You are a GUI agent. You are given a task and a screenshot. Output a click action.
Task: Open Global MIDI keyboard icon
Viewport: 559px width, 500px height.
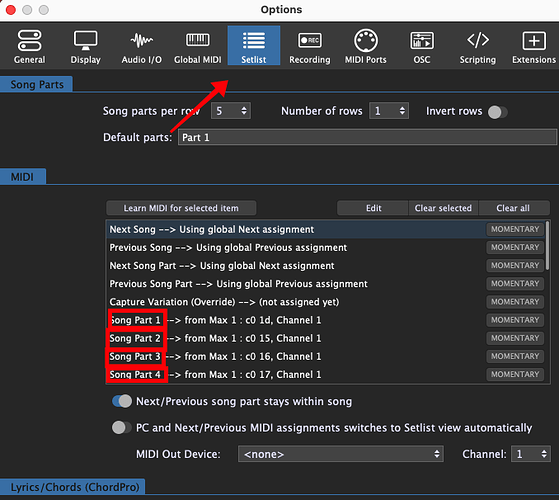tap(198, 40)
